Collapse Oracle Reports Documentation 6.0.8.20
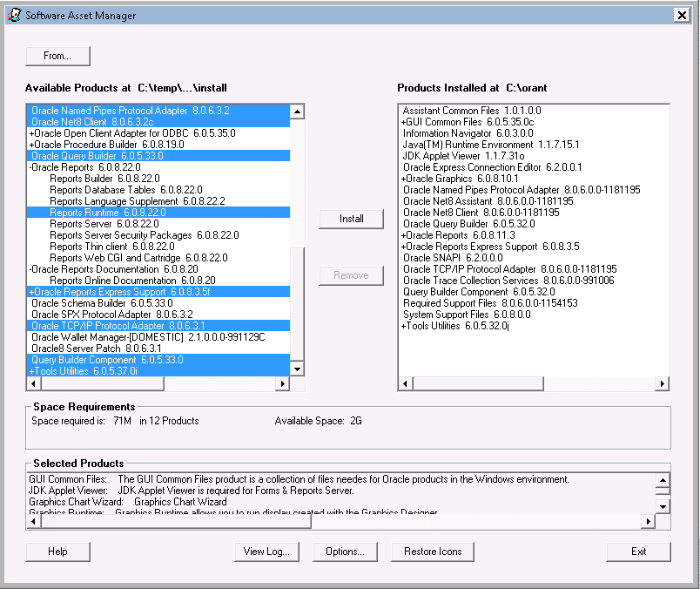This screenshot has width=700, height=589. point(30,269)
